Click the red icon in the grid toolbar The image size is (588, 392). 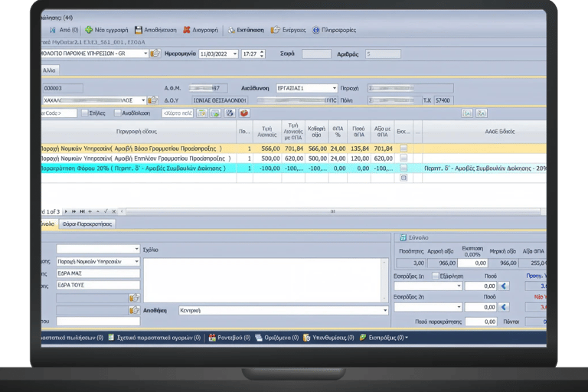click(244, 113)
